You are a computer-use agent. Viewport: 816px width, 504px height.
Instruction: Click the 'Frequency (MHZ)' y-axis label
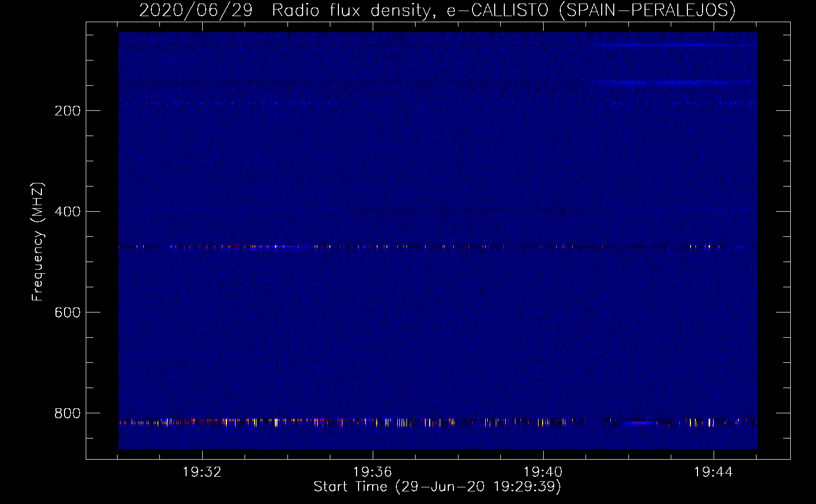38,242
